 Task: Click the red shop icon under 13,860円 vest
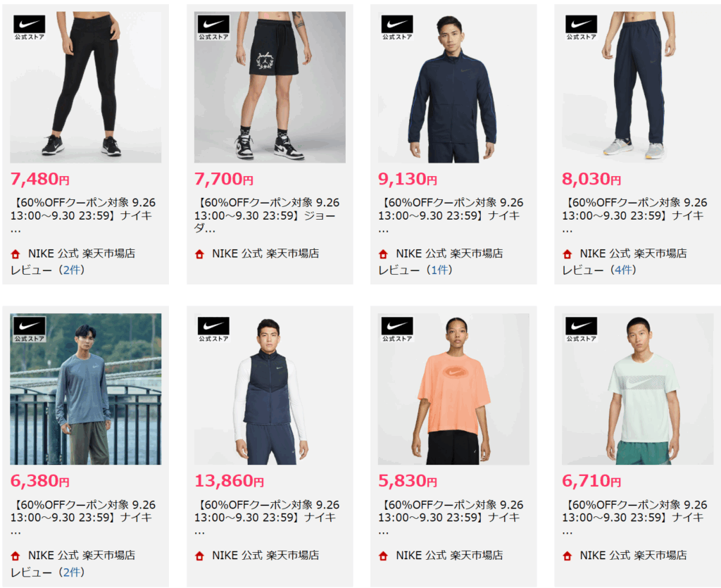point(199,556)
